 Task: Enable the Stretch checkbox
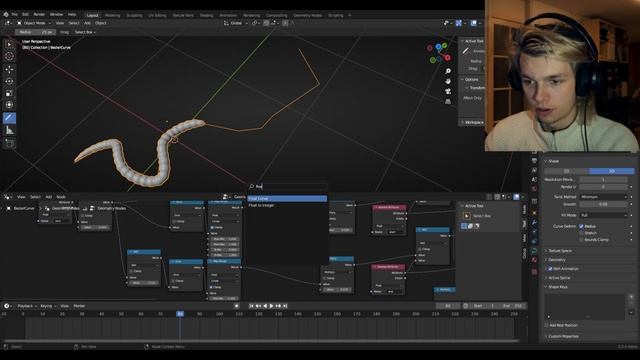coord(581,233)
